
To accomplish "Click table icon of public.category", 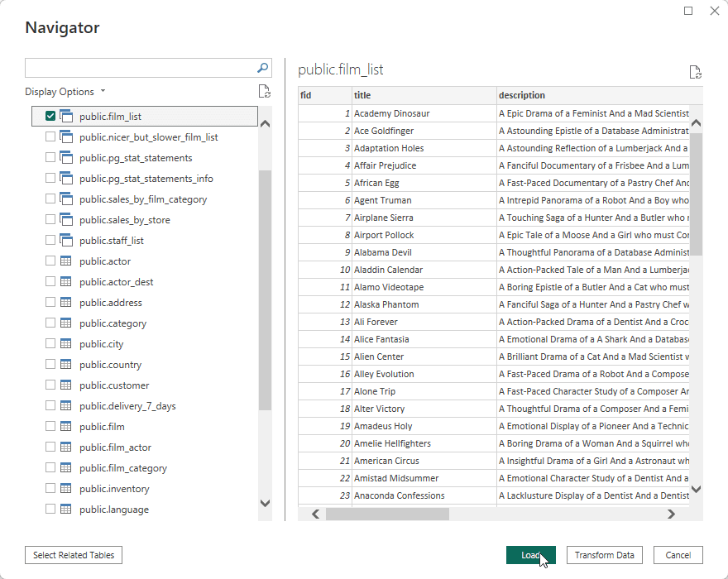I will tap(66, 323).
